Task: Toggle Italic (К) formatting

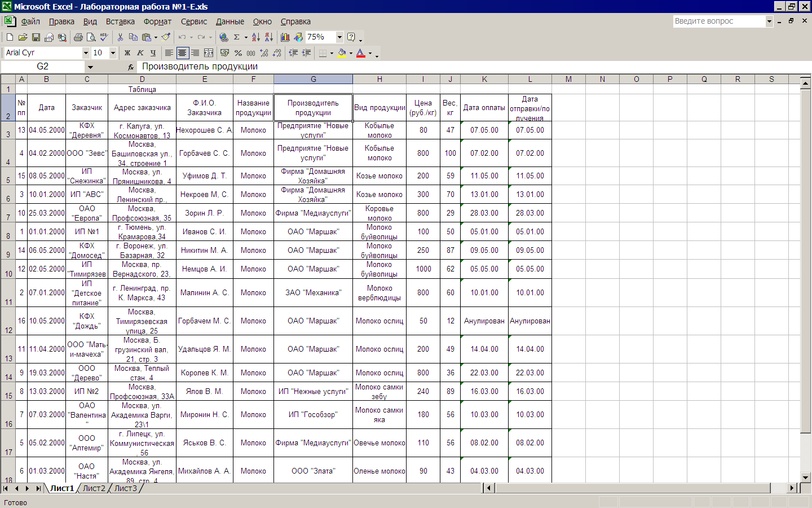Action: 140,52
